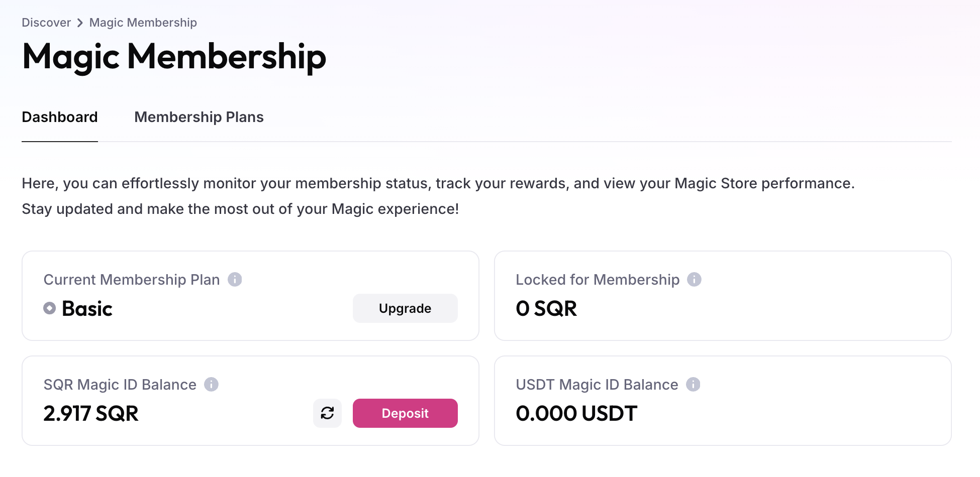
Task: Go back to Discover via breadcrumb
Action: [x=46, y=23]
